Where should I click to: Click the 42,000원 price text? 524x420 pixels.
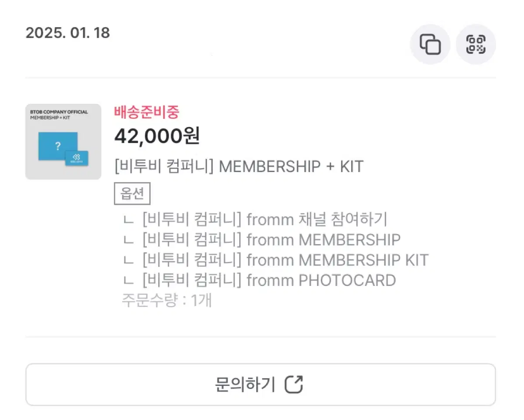point(157,136)
